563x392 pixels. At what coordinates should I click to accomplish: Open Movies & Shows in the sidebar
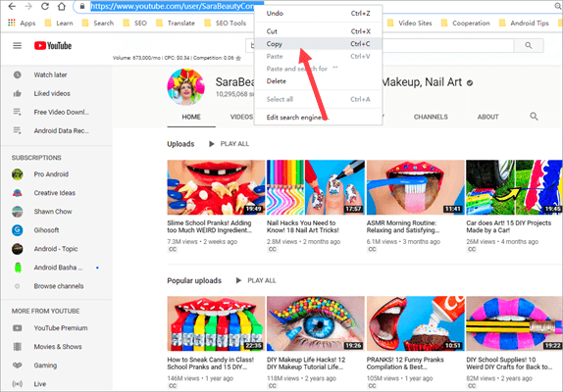point(58,347)
